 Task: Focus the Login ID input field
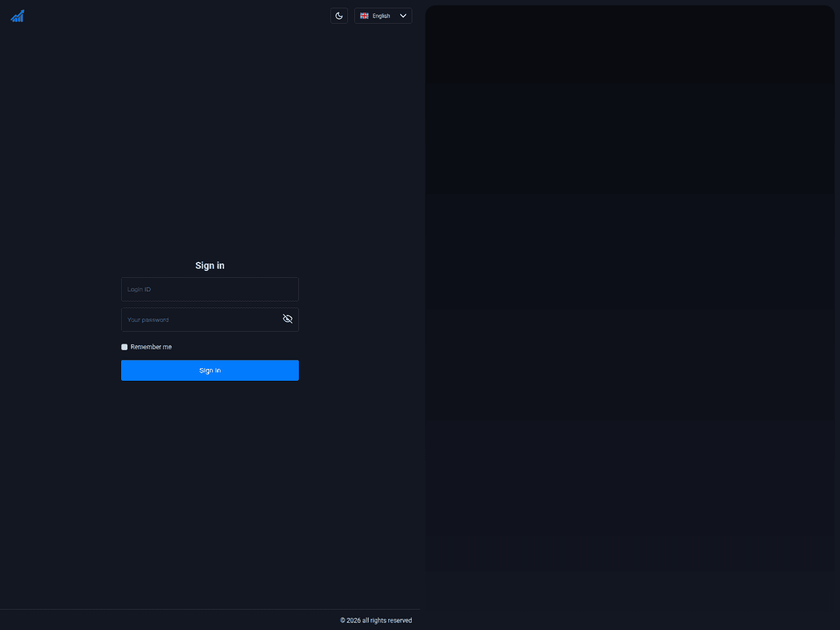click(x=210, y=289)
